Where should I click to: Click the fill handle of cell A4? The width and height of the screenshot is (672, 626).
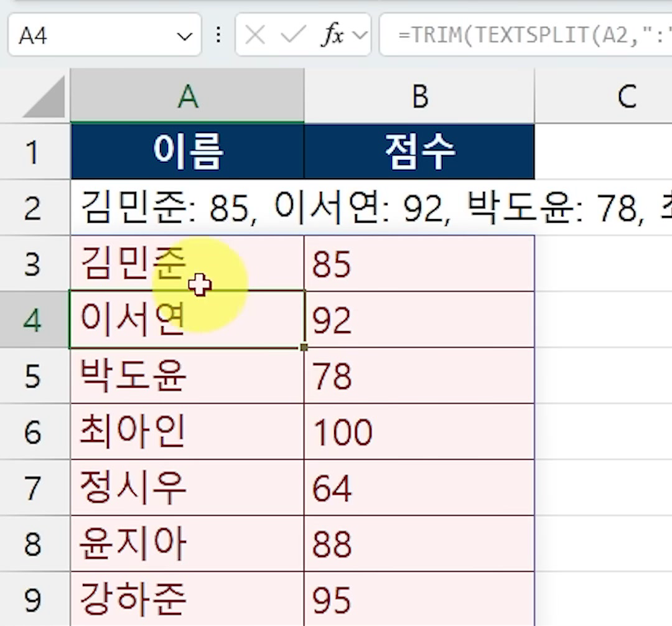click(304, 347)
